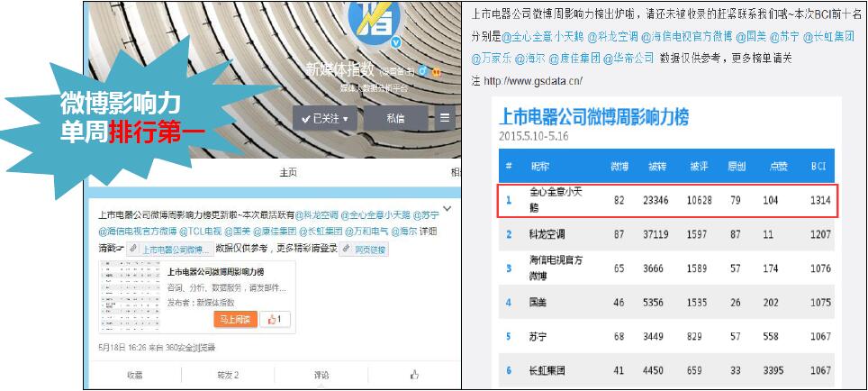Screen dimensions: 868x391
Task: Click 转发 2 under the post
Action: pyautogui.click(x=228, y=375)
